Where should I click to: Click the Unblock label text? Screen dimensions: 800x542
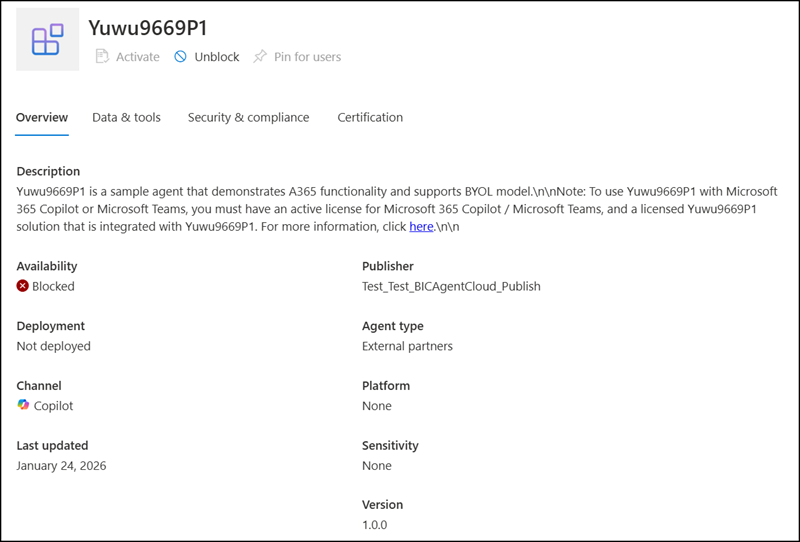pos(217,57)
